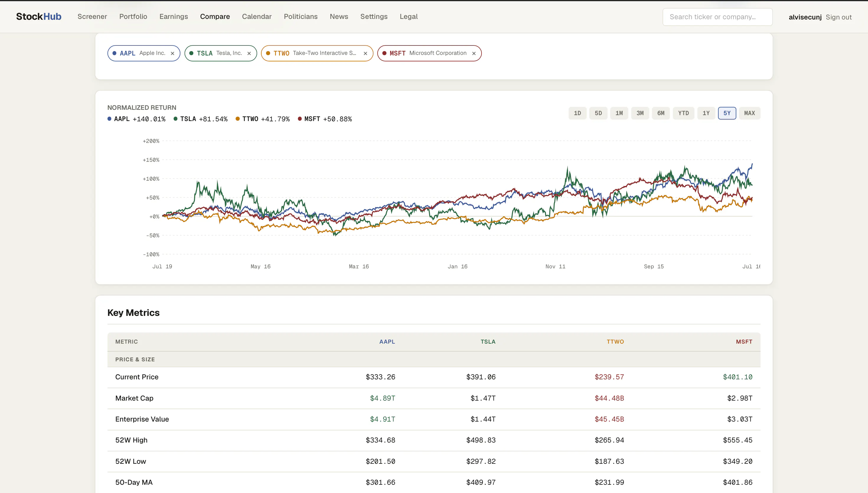Viewport: 868px width, 493px height.
Task: Click the TTWO Take-Two Interactive chip
Action: (317, 53)
